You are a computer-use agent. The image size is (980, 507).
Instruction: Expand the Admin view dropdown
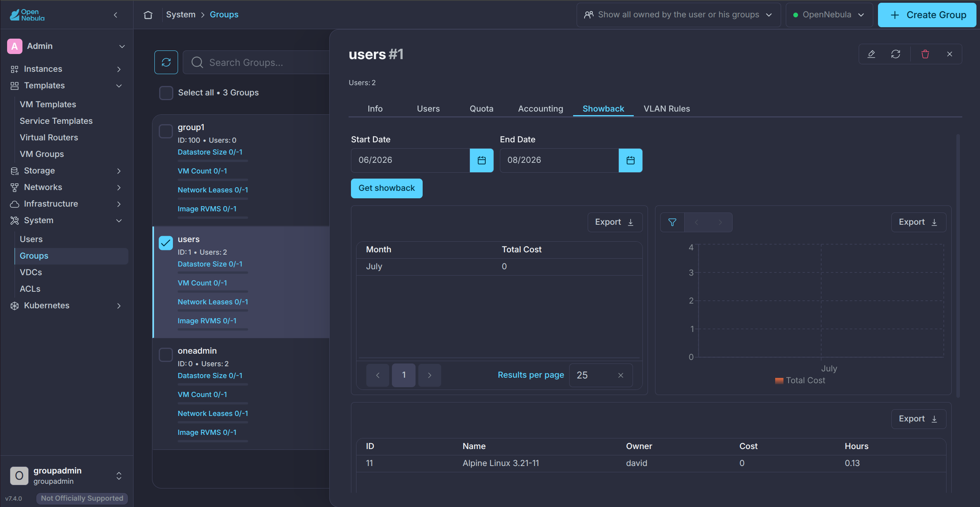tap(122, 47)
